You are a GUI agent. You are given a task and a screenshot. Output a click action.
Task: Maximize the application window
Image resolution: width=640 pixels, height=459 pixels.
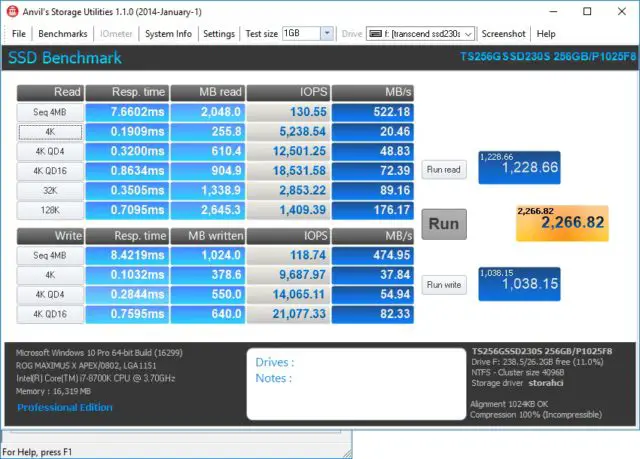click(587, 11)
